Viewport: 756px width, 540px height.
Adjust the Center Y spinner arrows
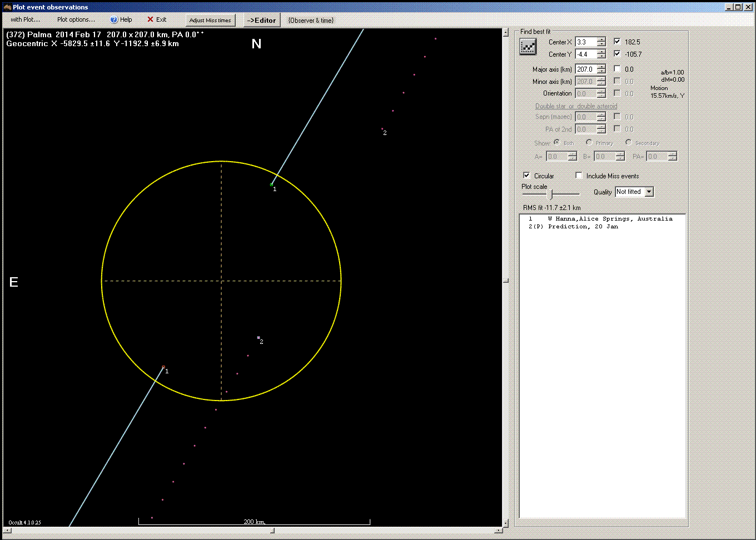601,54
